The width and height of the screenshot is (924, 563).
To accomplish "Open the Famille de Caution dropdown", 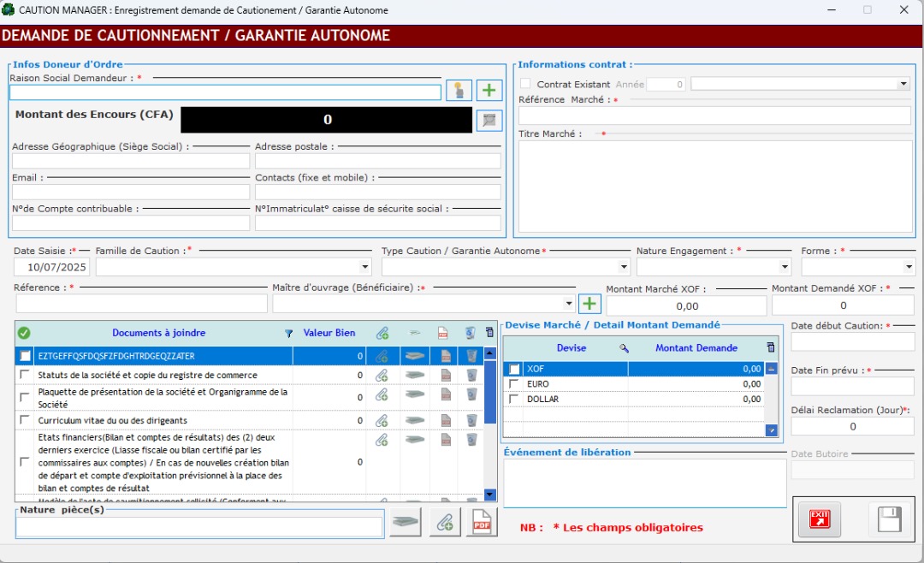I will 365,267.
